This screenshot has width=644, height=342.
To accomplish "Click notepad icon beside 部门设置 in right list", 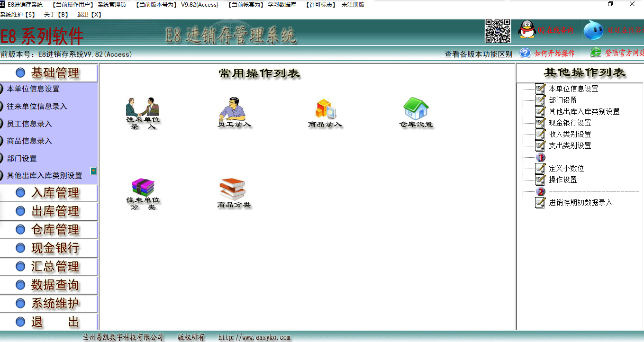I will (x=540, y=100).
